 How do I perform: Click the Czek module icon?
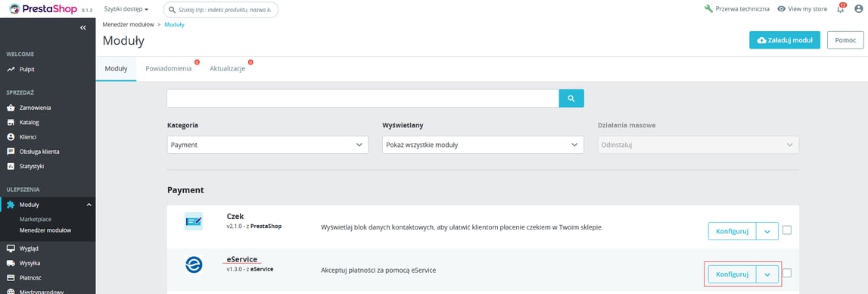194,221
